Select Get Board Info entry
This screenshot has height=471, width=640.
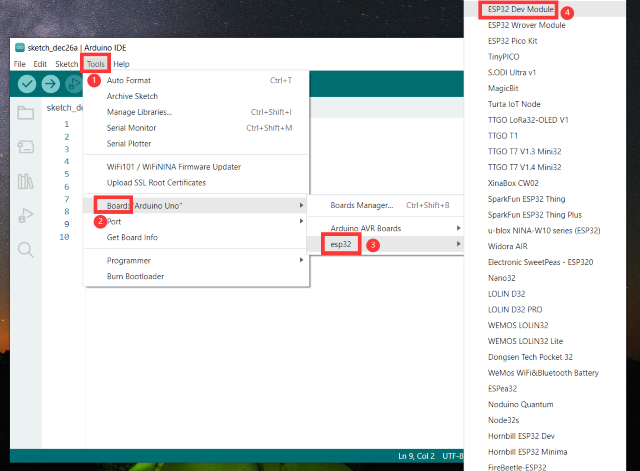pos(196,238)
